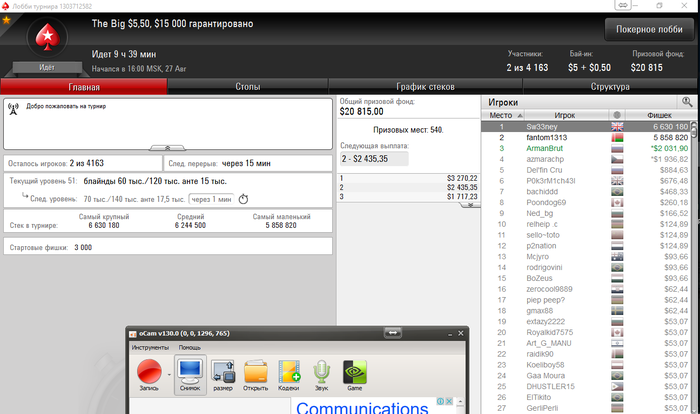Open the Столы tab
The width and height of the screenshot is (700, 414).
click(248, 87)
